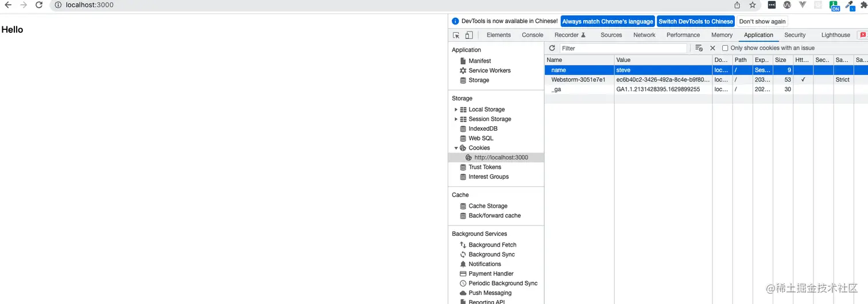Expand the Local Storage tree node

point(456,110)
